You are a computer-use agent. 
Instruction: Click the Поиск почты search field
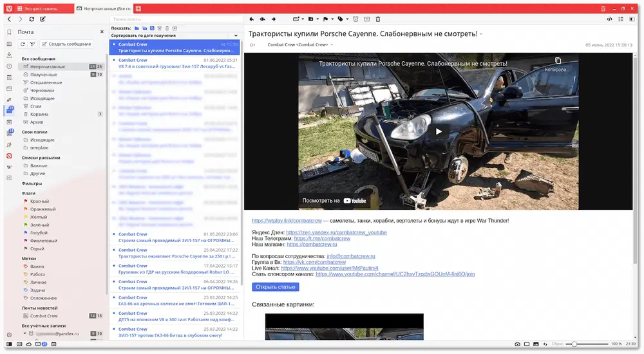(x=174, y=19)
